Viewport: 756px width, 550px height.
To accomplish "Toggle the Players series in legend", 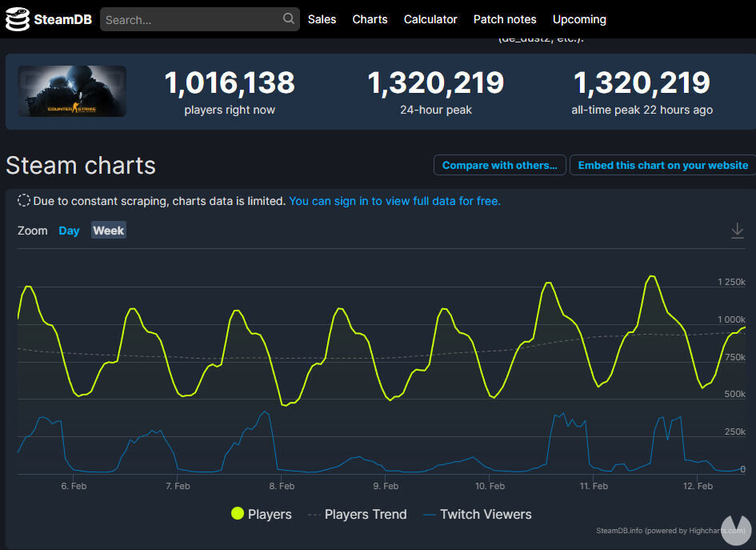I will (262, 514).
